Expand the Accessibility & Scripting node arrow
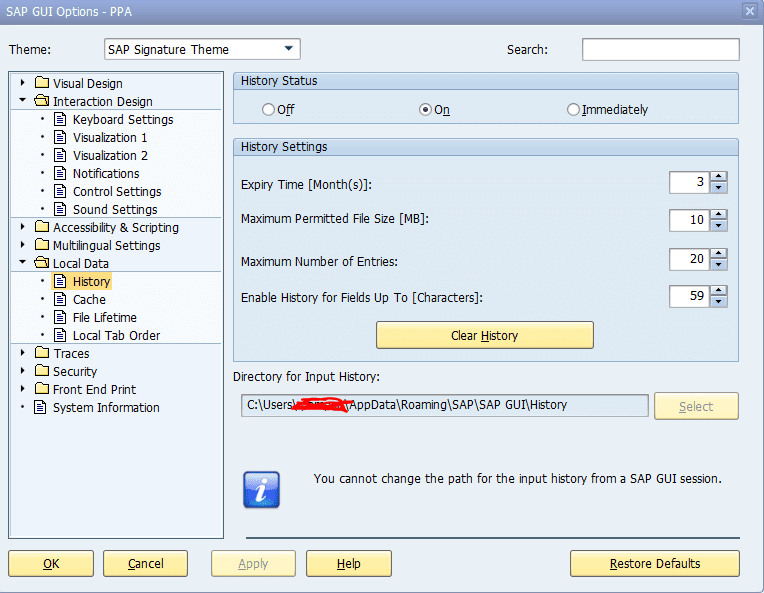The image size is (764, 593). point(22,227)
